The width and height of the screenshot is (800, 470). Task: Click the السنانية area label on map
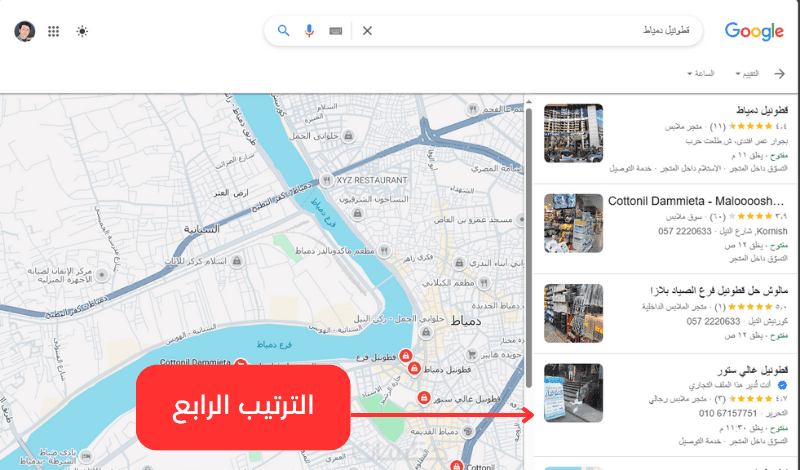click(x=201, y=229)
